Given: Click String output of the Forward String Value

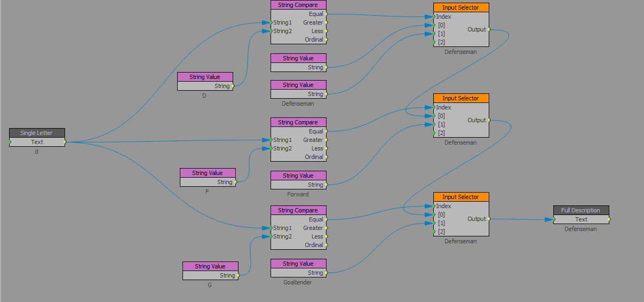Looking at the screenshot, I should point(327,185).
